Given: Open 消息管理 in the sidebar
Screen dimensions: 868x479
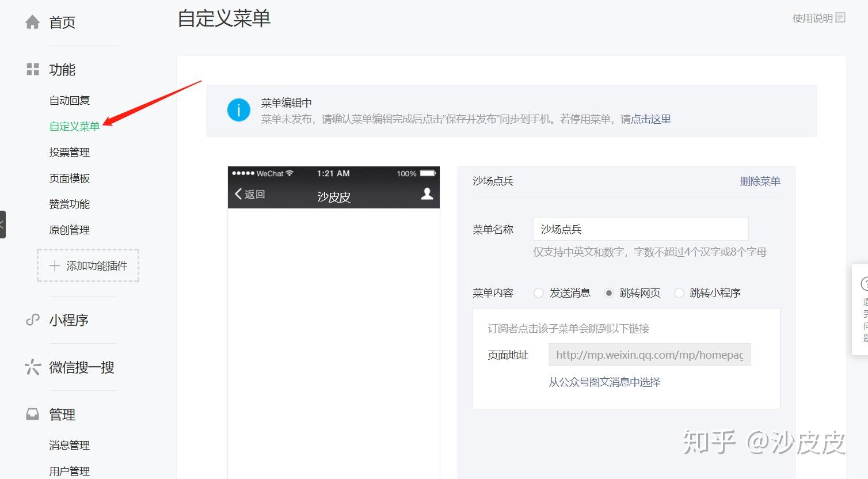Looking at the screenshot, I should pos(70,445).
